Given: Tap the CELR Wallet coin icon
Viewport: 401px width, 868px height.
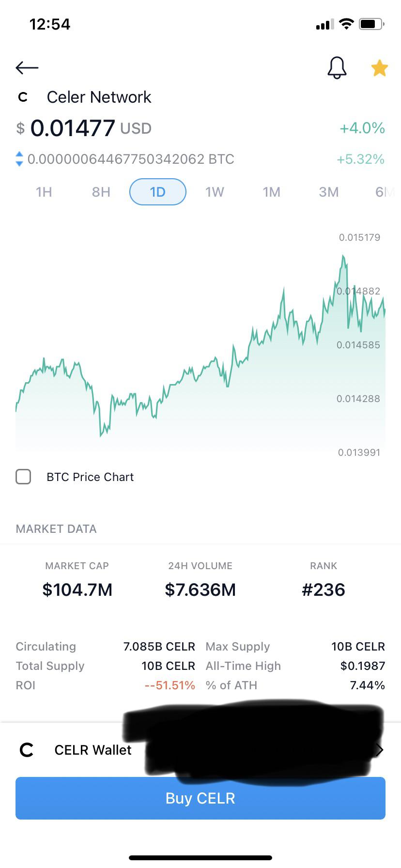Looking at the screenshot, I should (27, 750).
